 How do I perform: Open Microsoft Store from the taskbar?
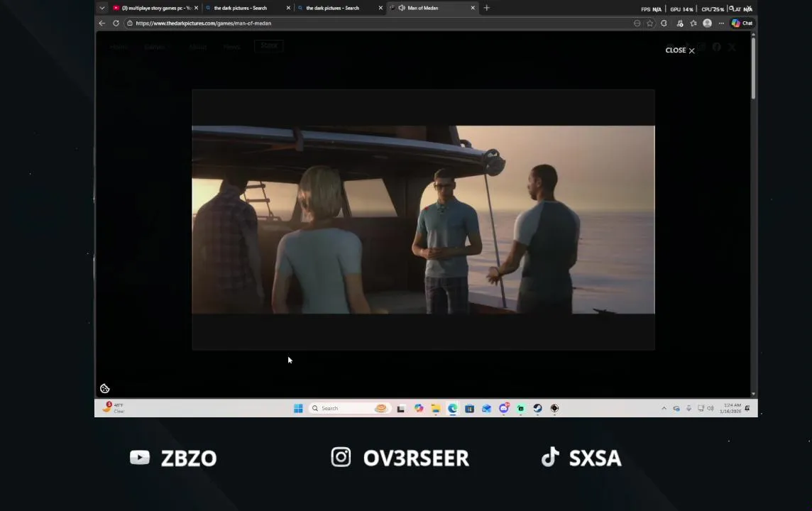470,409
